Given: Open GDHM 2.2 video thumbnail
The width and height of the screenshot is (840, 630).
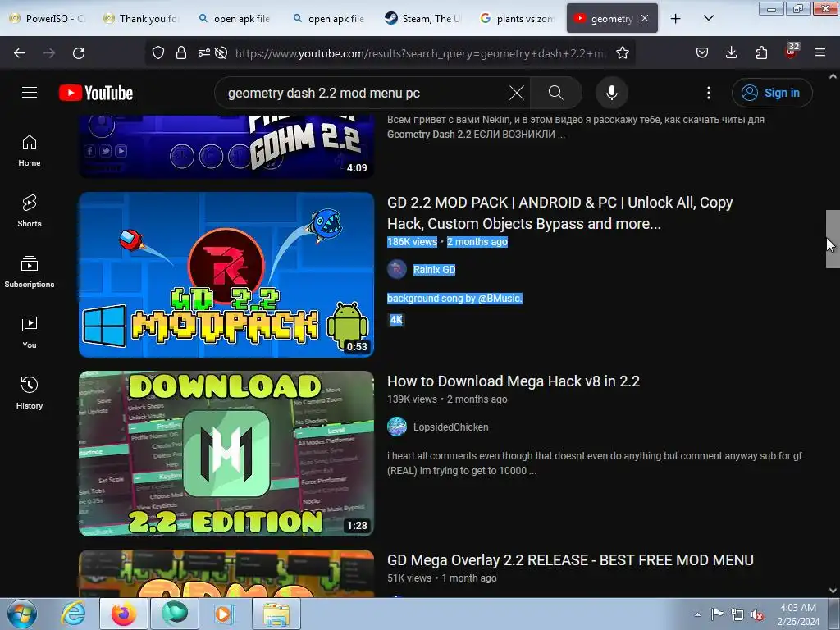Looking at the screenshot, I should [x=226, y=146].
